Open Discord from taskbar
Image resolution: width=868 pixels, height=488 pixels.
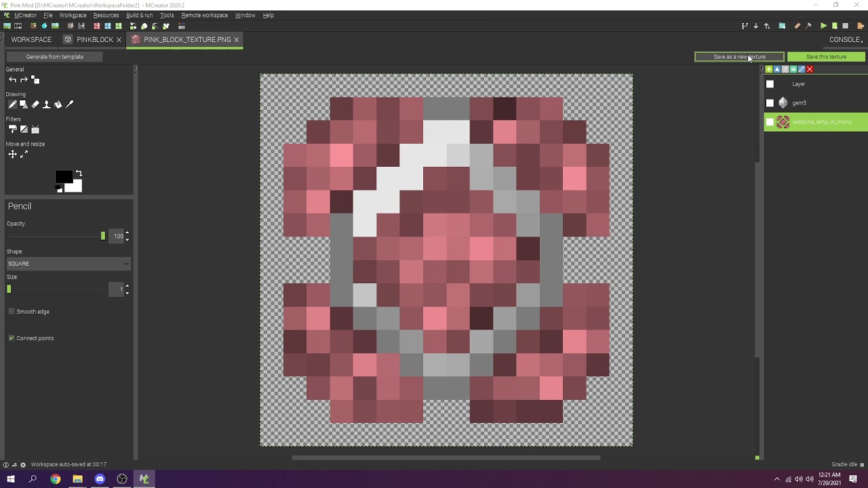100,479
